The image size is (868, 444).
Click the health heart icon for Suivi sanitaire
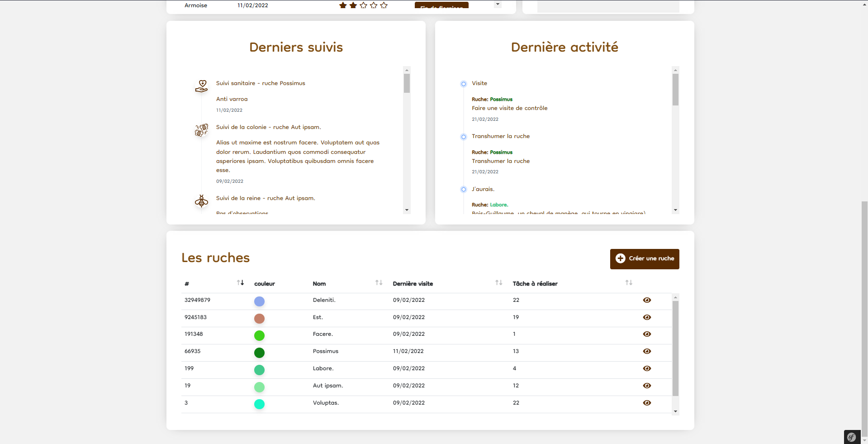[x=202, y=86]
